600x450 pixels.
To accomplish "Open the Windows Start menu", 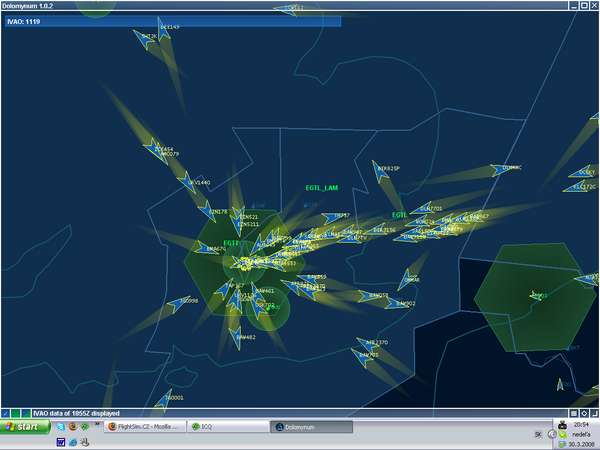I will click(x=25, y=427).
